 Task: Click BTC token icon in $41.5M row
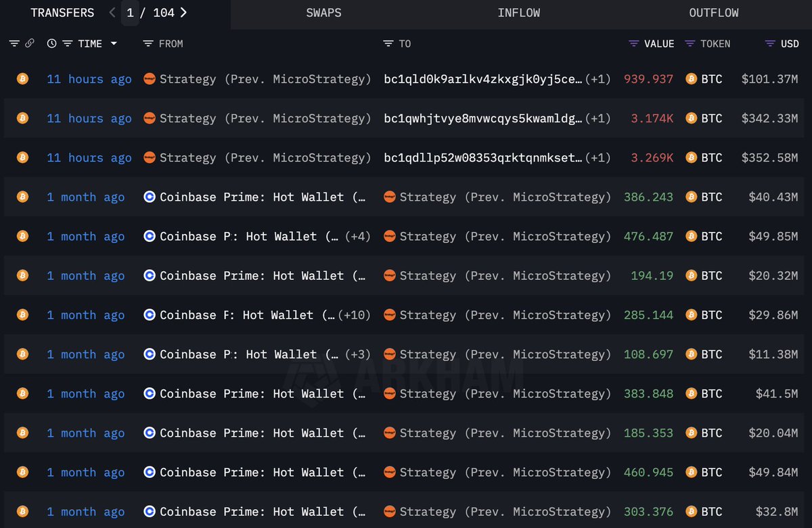point(691,393)
